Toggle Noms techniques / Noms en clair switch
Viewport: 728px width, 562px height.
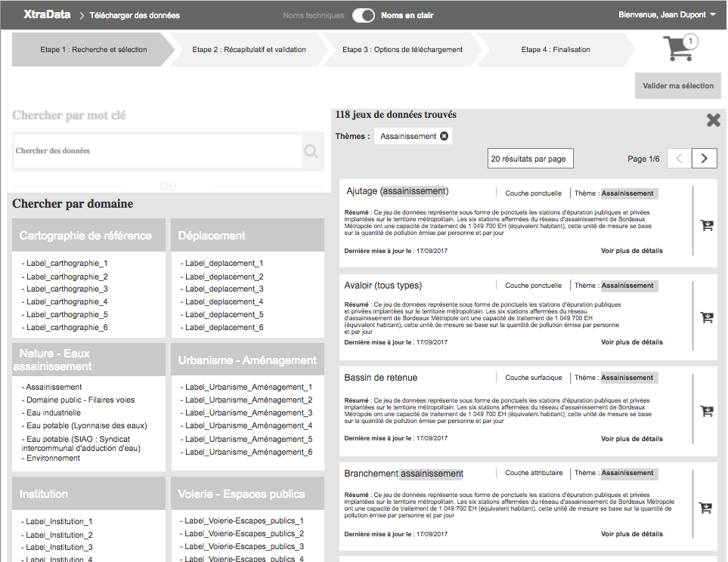[x=364, y=15]
